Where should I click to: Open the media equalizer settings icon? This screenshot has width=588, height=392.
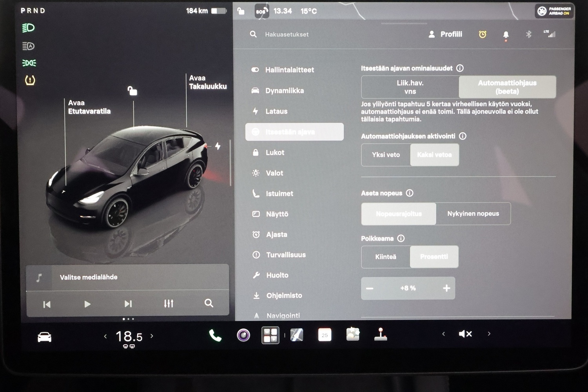(x=169, y=303)
